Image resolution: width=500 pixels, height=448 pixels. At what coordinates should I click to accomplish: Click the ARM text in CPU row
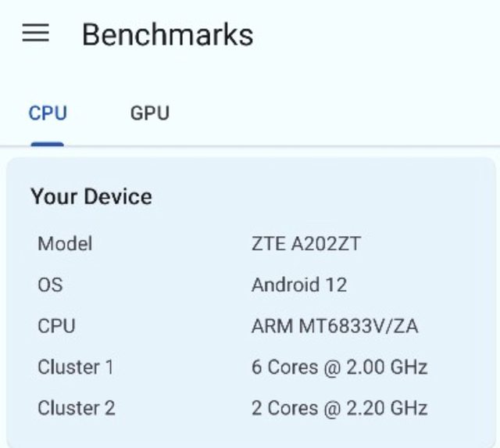(272, 325)
